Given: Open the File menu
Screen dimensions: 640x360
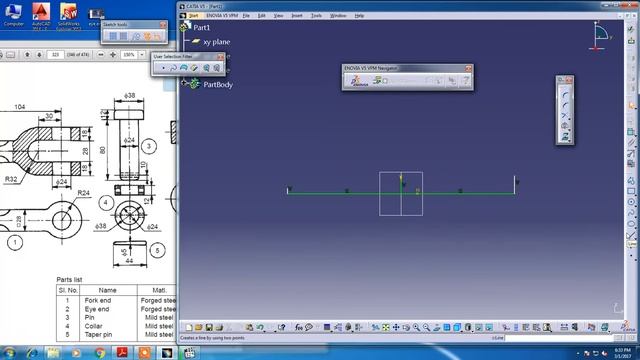Looking at the screenshot, I should coord(246,16).
